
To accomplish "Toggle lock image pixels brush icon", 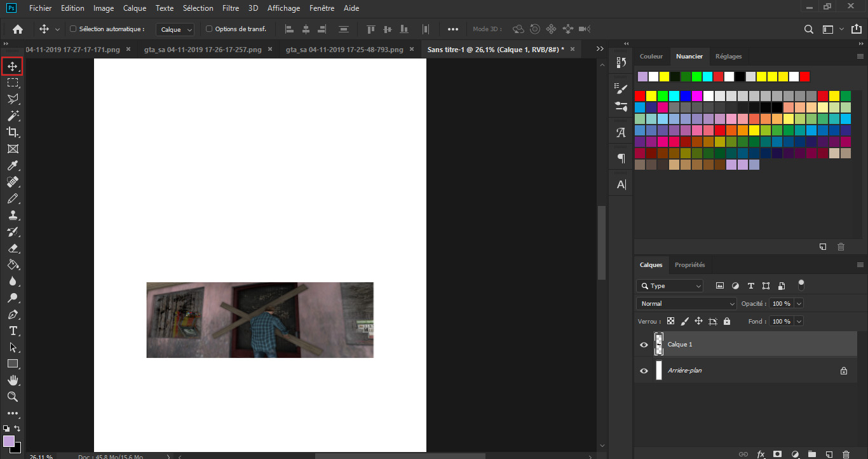I will pos(684,322).
